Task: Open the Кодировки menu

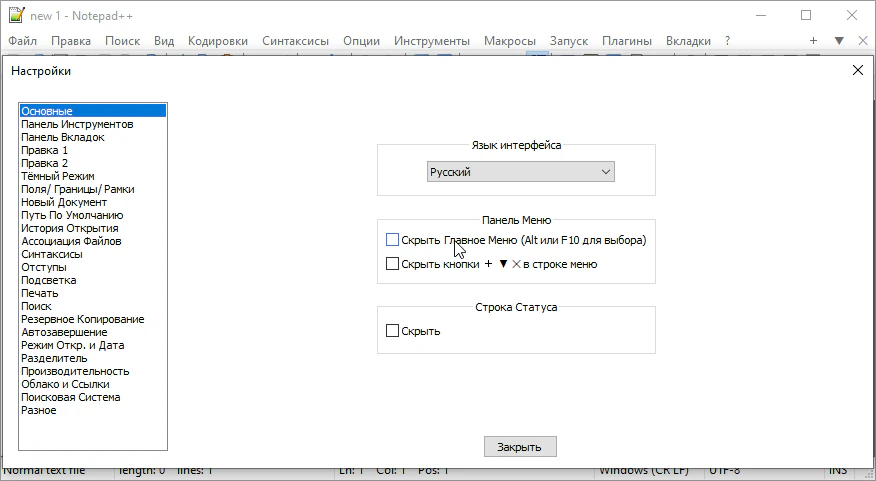Action: [218, 41]
